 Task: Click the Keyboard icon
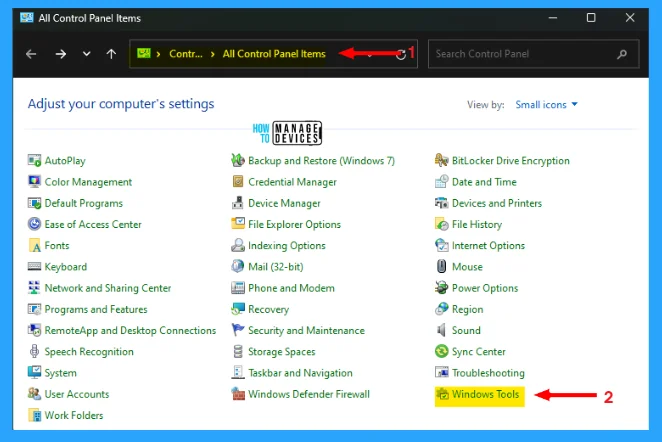coord(34,266)
